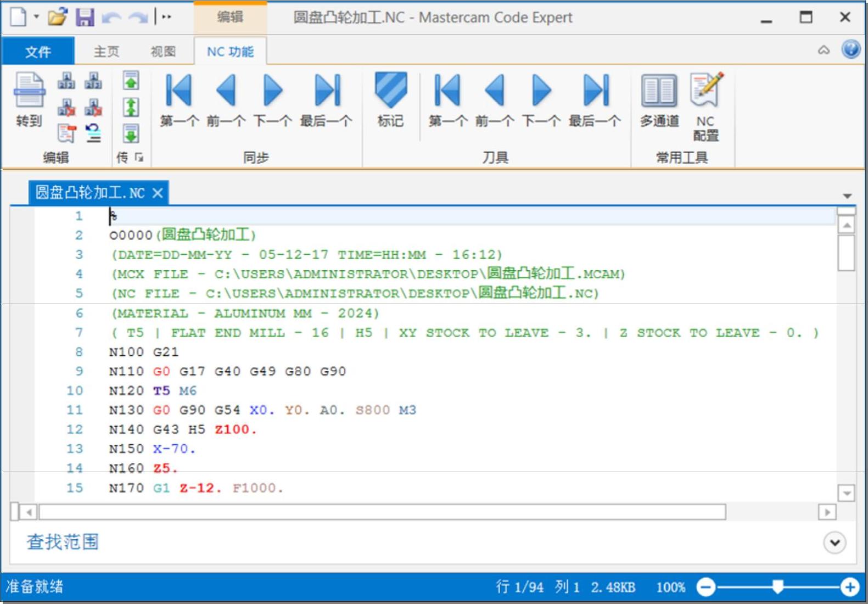Click the Open folder icon in title bar
Screen dimensions: 868x604
(57, 18)
